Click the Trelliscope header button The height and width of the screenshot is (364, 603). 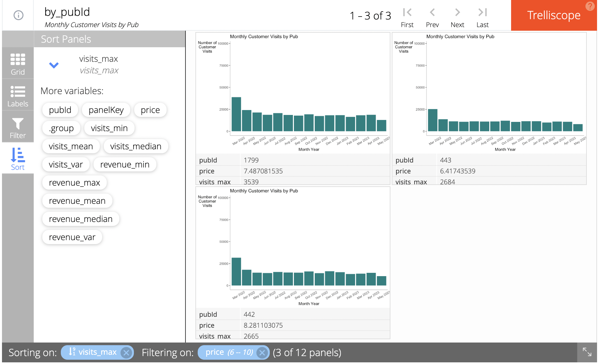pos(554,15)
